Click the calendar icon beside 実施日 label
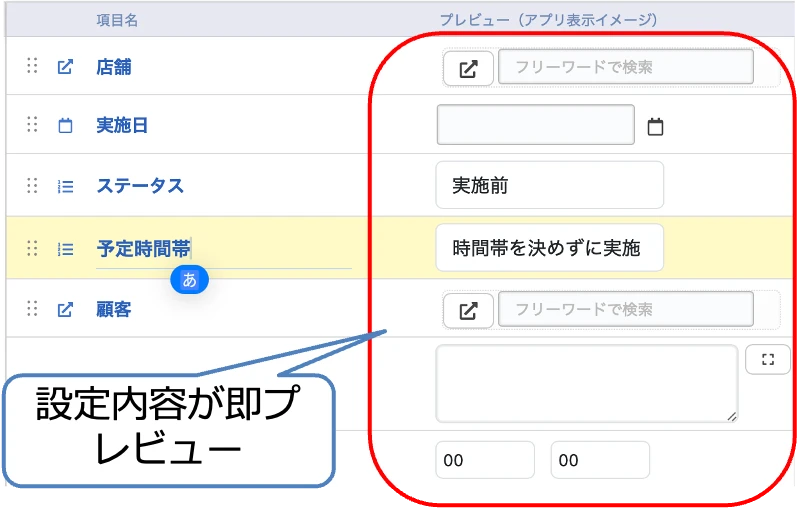Image resolution: width=797 pixels, height=508 pixels. [x=65, y=126]
